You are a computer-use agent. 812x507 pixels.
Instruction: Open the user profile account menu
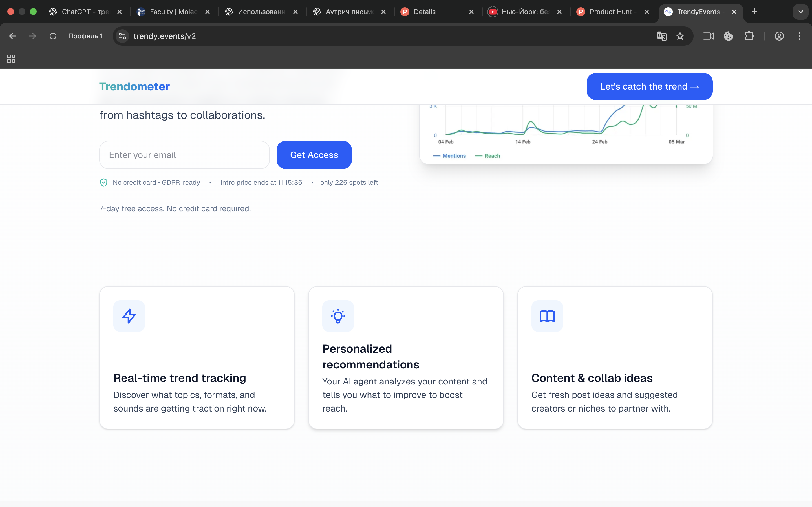click(x=779, y=36)
